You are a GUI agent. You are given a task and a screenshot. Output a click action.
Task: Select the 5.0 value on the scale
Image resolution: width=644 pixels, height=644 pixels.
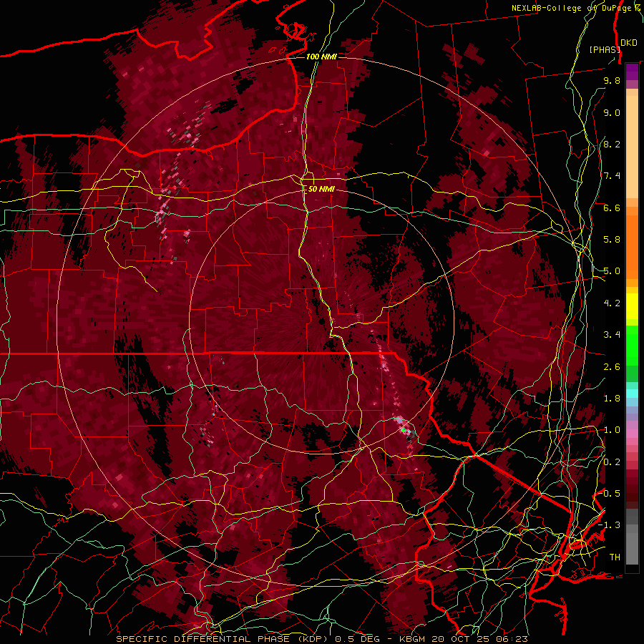tap(612, 271)
